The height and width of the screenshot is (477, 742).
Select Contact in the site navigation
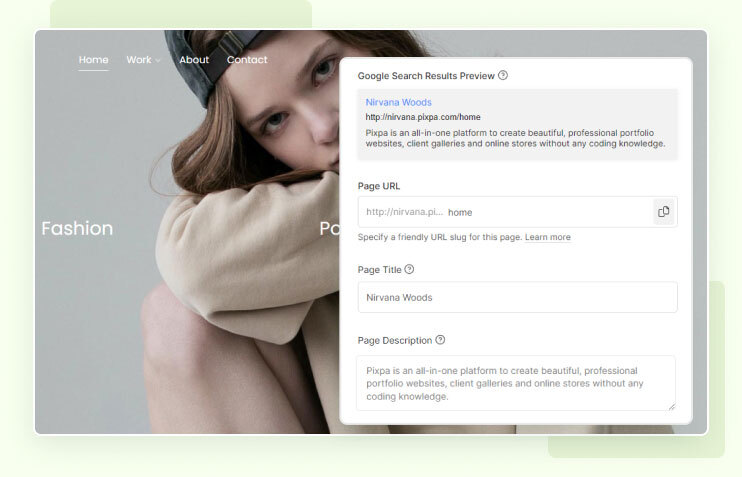[247, 60]
